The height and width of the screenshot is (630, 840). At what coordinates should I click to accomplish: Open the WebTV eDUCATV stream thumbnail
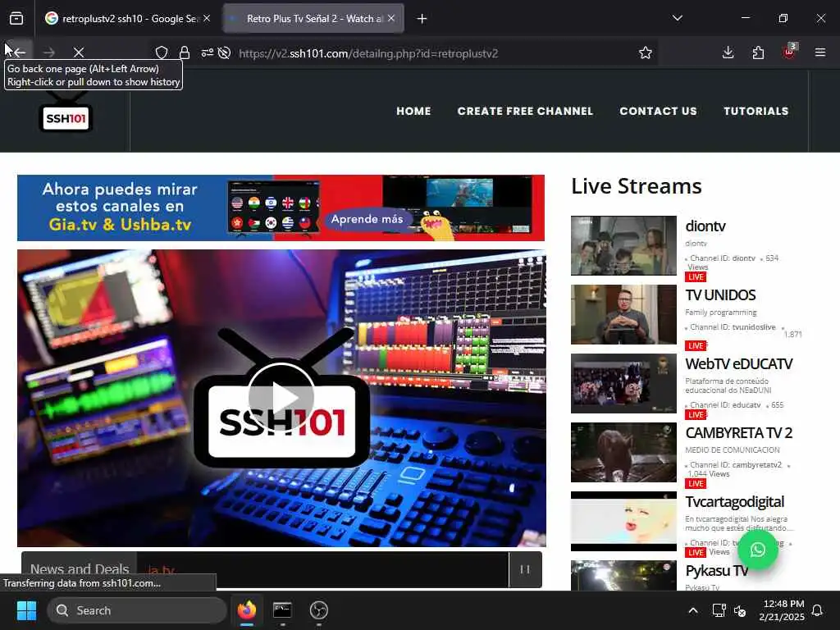click(623, 383)
